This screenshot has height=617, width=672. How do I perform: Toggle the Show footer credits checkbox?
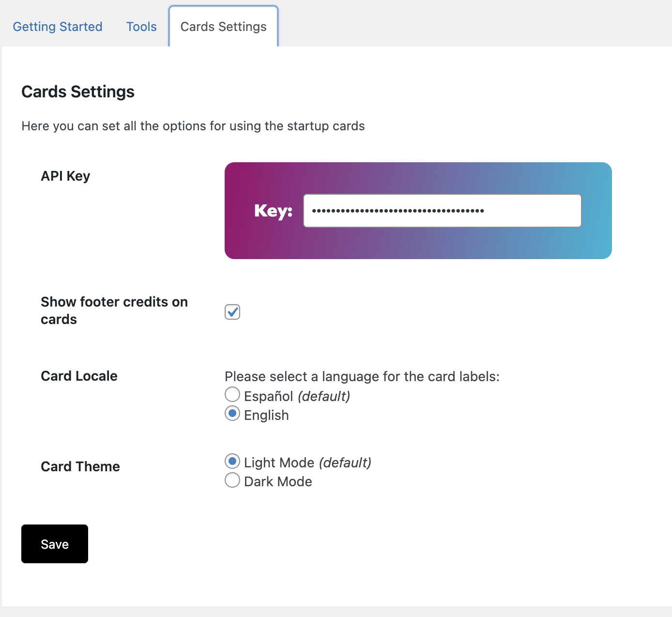232,312
